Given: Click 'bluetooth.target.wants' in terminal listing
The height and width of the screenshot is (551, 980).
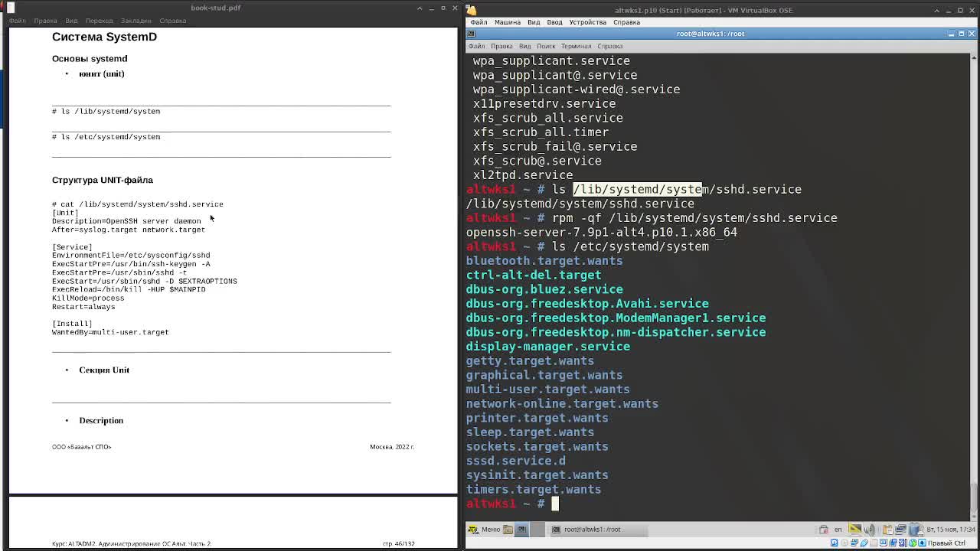Looking at the screenshot, I should pyautogui.click(x=544, y=261).
